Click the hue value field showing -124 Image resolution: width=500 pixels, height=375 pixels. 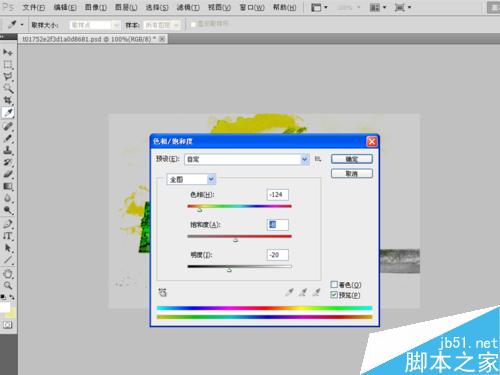point(278,195)
